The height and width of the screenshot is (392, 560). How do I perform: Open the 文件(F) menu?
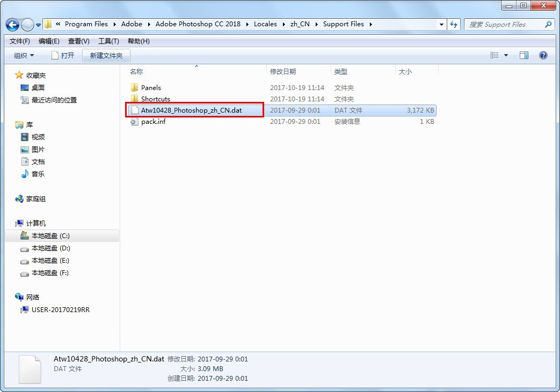20,41
